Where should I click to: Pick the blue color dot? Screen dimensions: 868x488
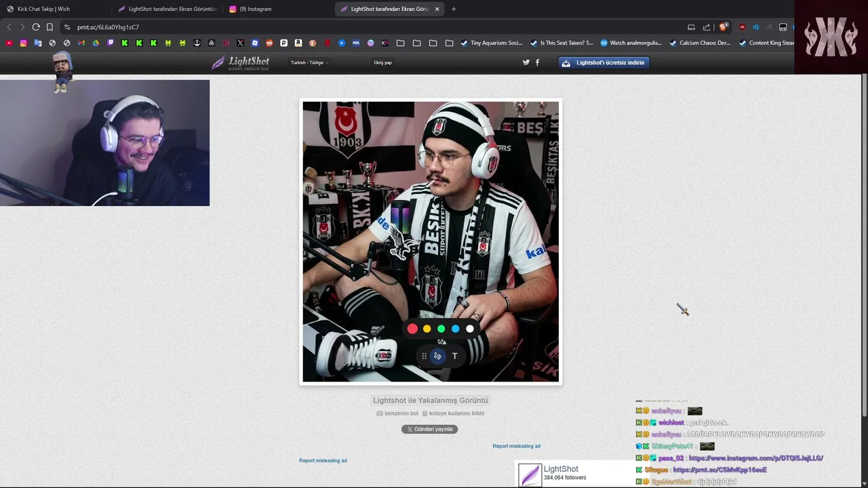coord(455,329)
